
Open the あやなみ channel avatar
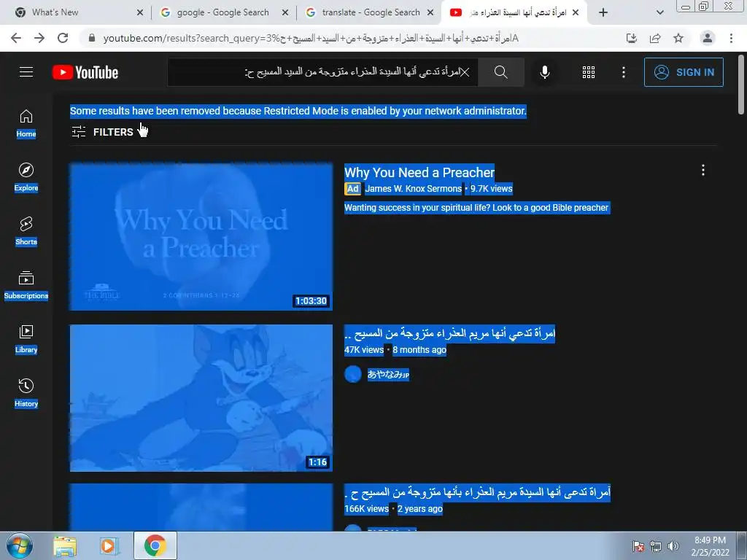[x=353, y=374]
